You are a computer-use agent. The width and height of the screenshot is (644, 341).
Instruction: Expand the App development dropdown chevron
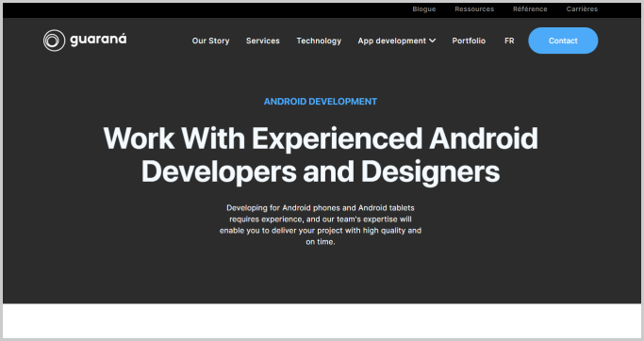tap(433, 41)
